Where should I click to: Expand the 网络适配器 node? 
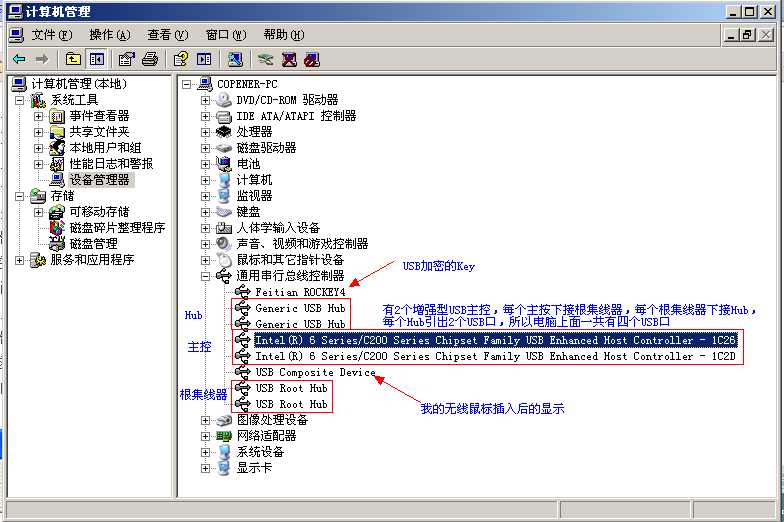(x=206, y=436)
